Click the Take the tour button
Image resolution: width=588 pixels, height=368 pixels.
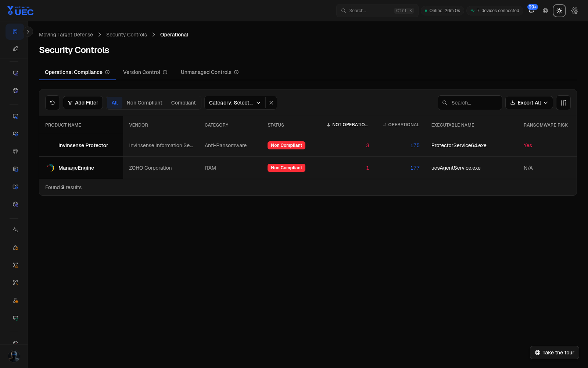pos(555,353)
